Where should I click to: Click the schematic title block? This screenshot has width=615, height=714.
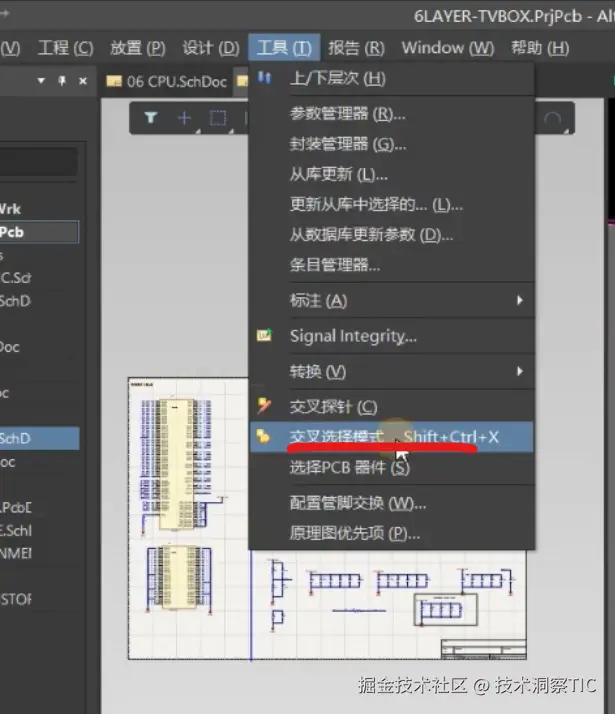tap(483, 649)
